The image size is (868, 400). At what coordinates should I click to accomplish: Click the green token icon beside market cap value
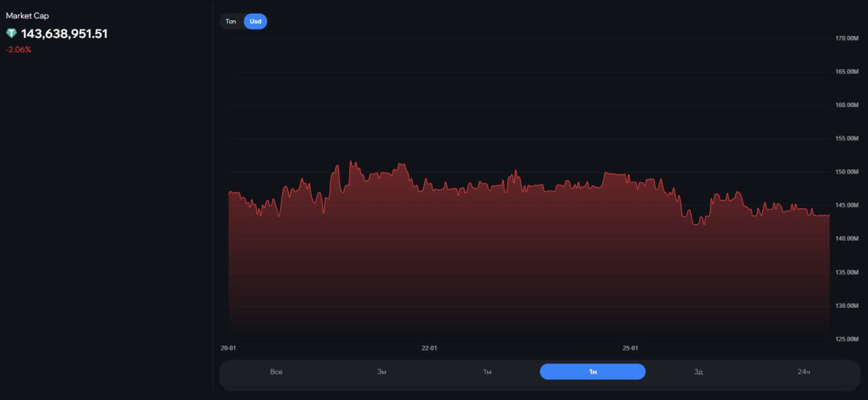tap(12, 33)
